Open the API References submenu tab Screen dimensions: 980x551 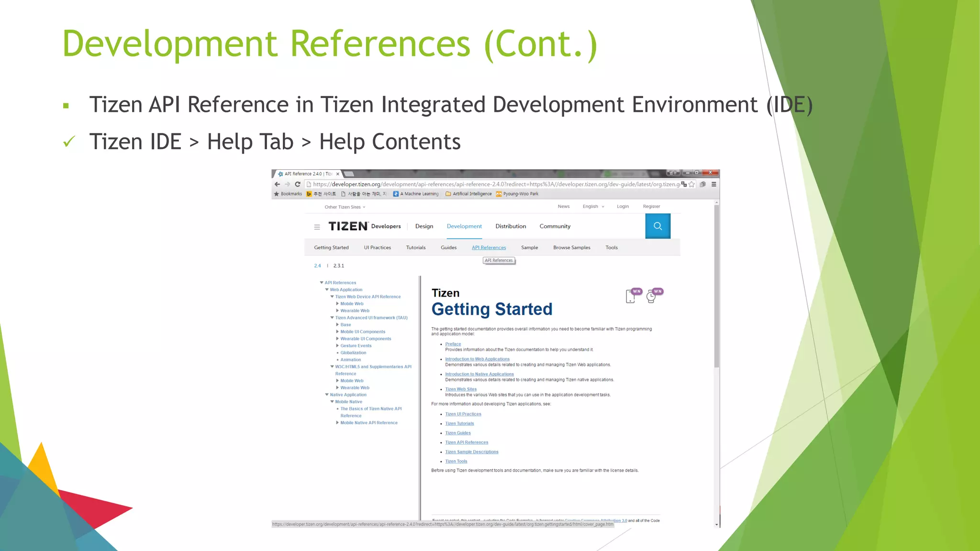click(489, 247)
